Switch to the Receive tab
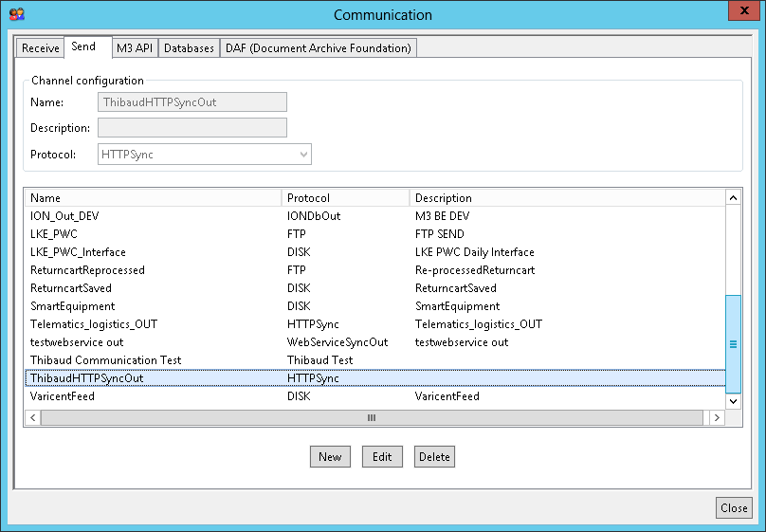This screenshot has width=766, height=532. pyautogui.click(x=41, y=48)
